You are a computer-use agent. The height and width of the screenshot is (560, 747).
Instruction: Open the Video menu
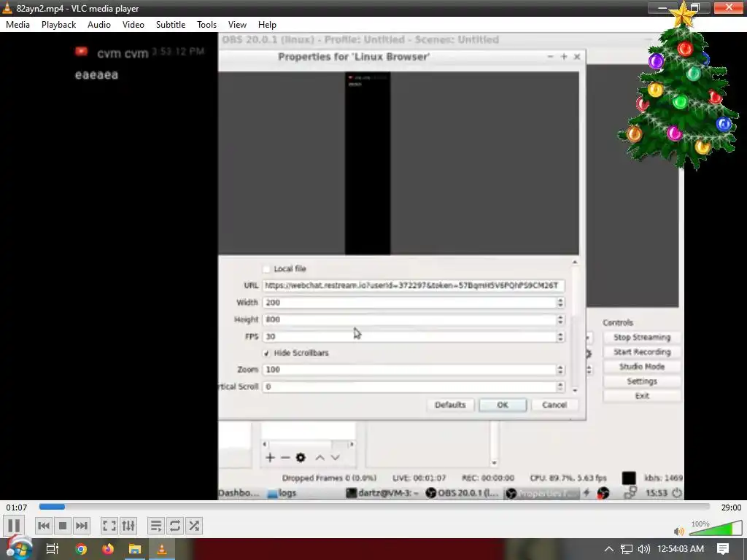133,25
